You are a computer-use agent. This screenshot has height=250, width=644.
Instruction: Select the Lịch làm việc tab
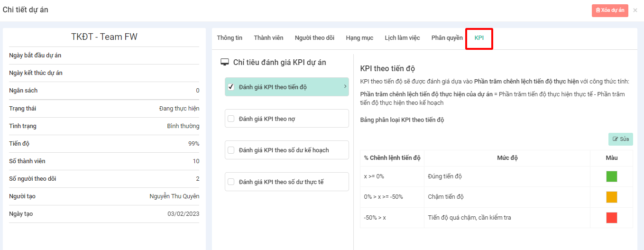pyautogui.click(x=402, y=38)
